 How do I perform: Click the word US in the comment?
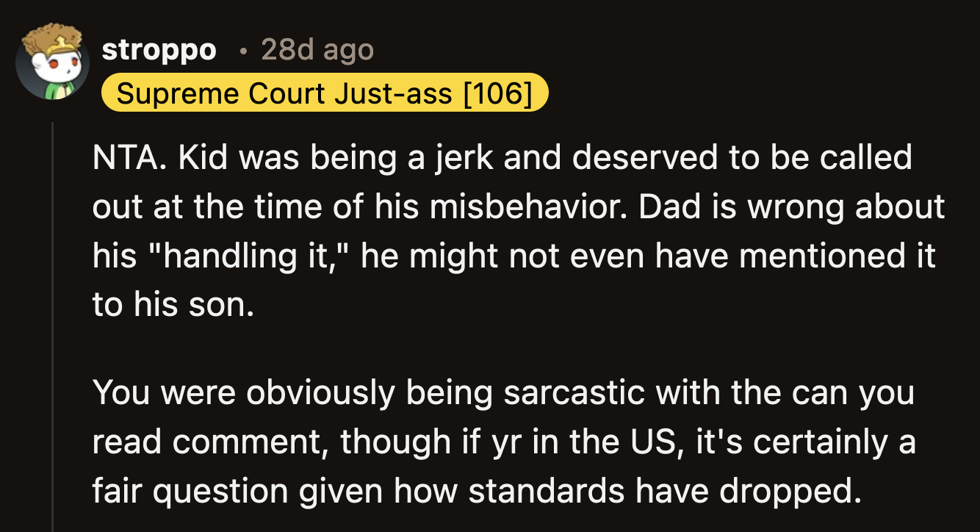pos(649,442)
